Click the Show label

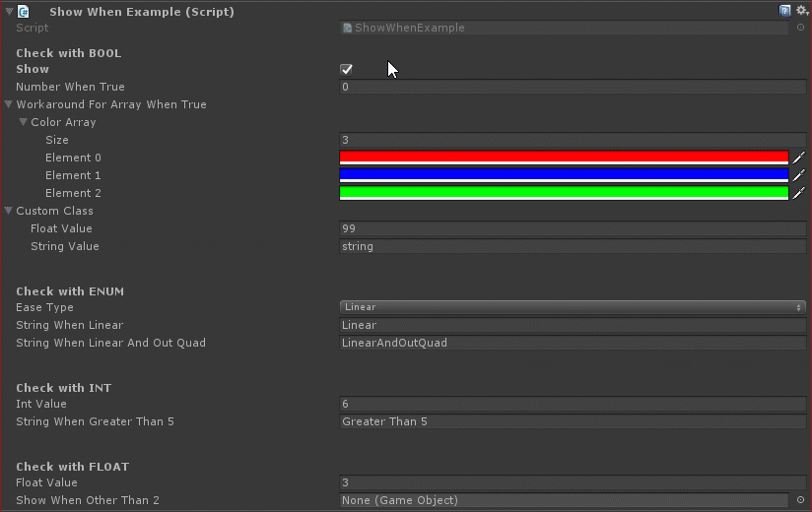[x=33, y=69]
